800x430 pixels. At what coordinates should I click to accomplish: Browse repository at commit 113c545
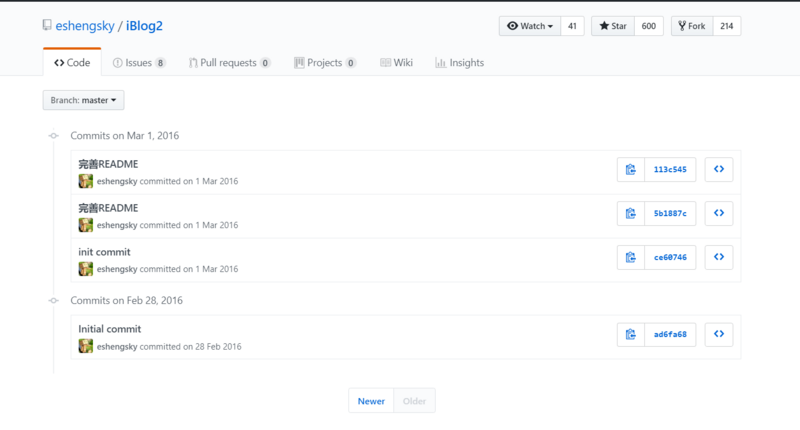(719, 169)
